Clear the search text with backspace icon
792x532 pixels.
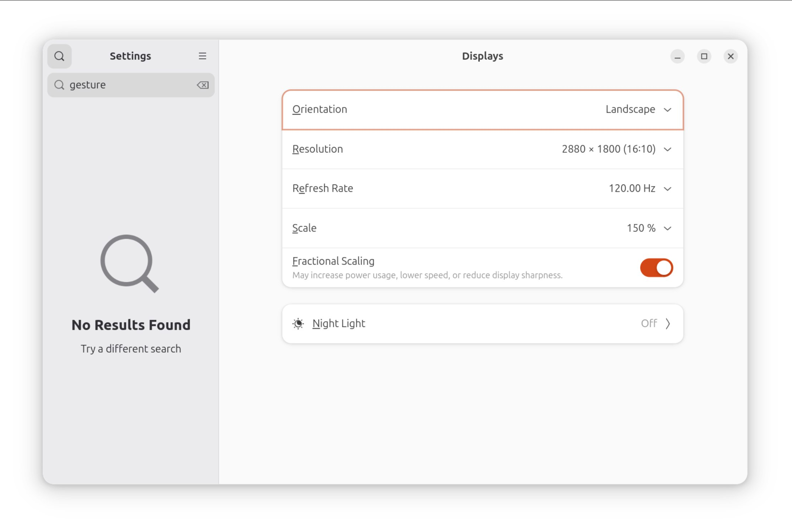coord(203,85)
